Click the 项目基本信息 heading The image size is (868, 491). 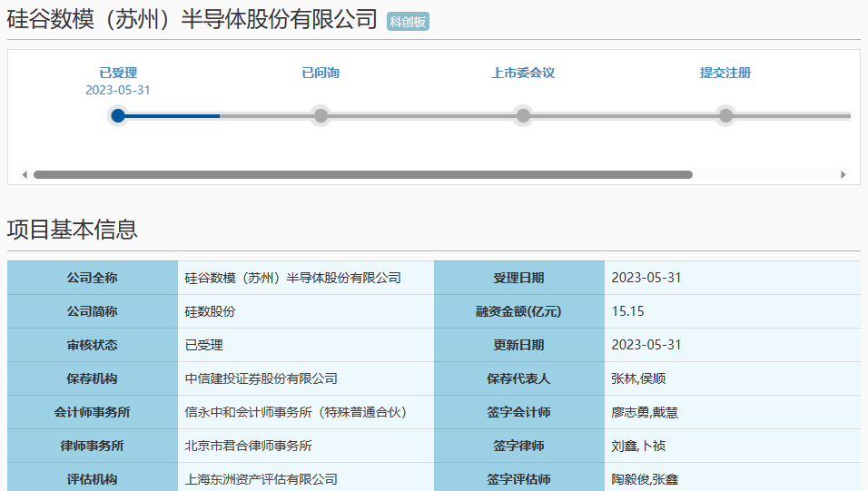point(72,230)
